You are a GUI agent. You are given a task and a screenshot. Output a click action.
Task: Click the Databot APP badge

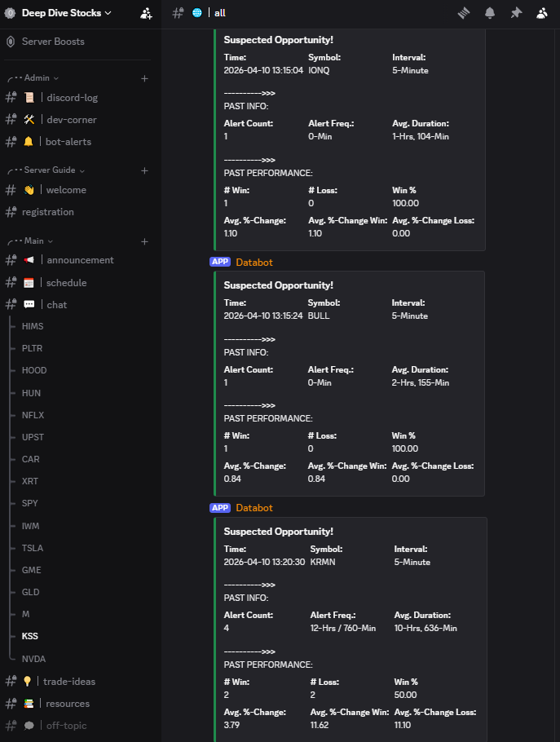(x=220, y=262)
